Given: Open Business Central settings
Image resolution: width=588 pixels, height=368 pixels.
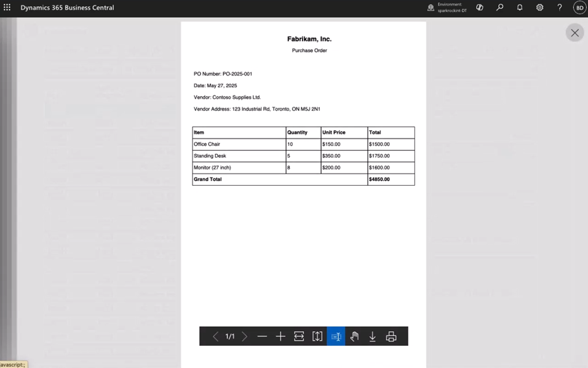Looking at the screenshot, I should coord(539,7).
